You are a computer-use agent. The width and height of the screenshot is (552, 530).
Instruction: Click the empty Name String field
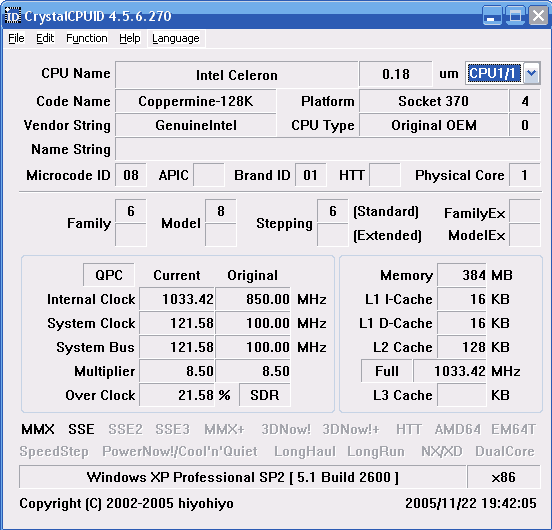click(x=328, y=149)
